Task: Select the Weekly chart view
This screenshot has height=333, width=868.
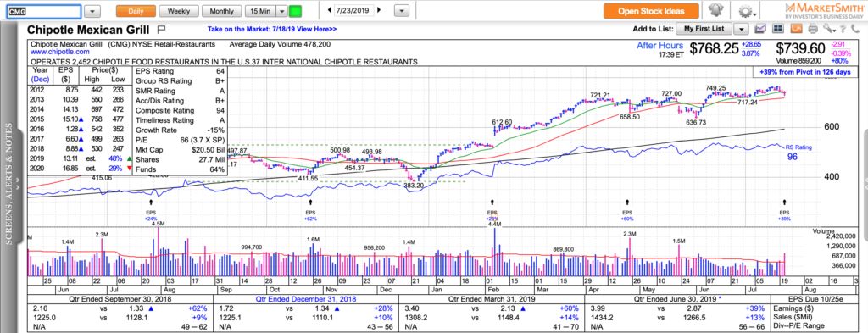Action: click(178, 11)
